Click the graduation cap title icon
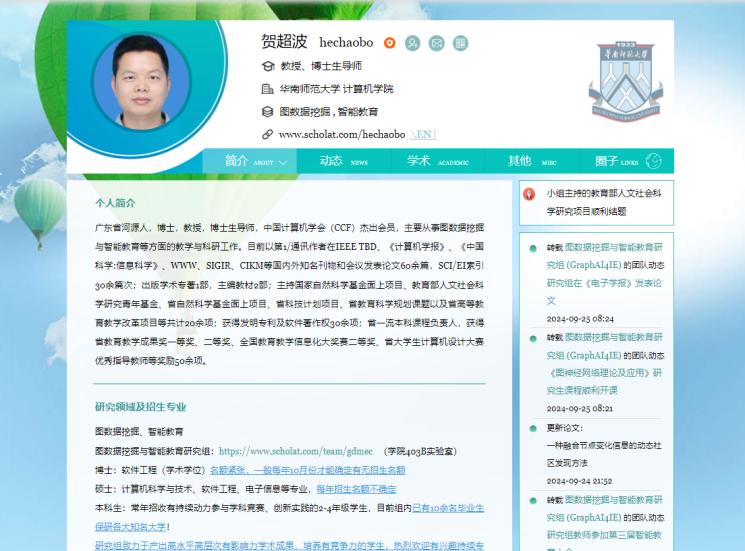 tap(268, 66)
